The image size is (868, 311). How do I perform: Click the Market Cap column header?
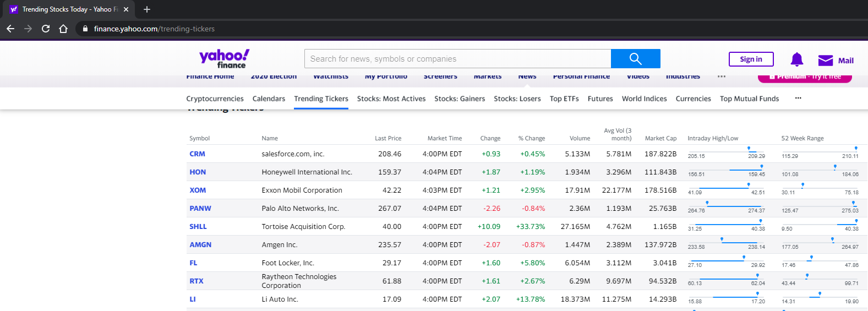coord(660,138)
